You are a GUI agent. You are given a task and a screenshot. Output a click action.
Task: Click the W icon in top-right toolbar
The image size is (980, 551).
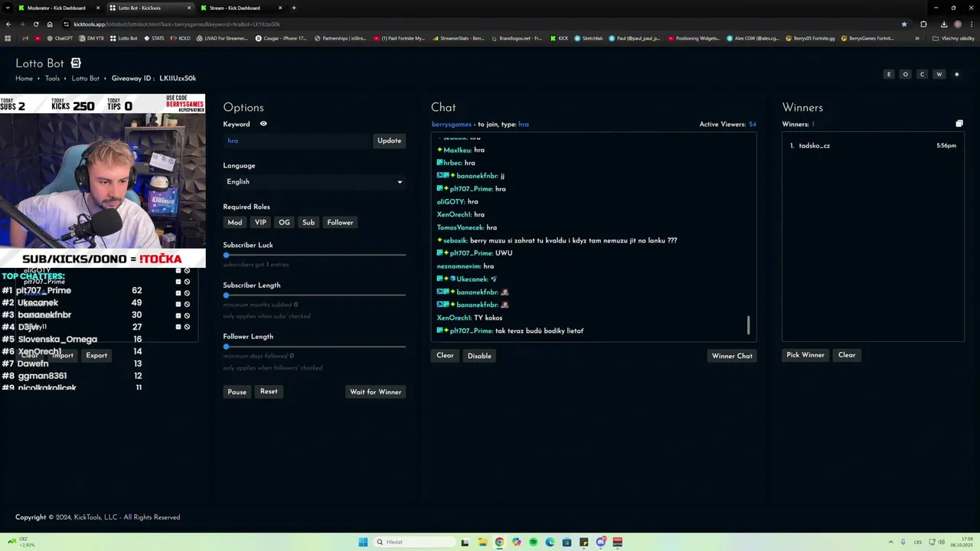click(x=939, y=74)
